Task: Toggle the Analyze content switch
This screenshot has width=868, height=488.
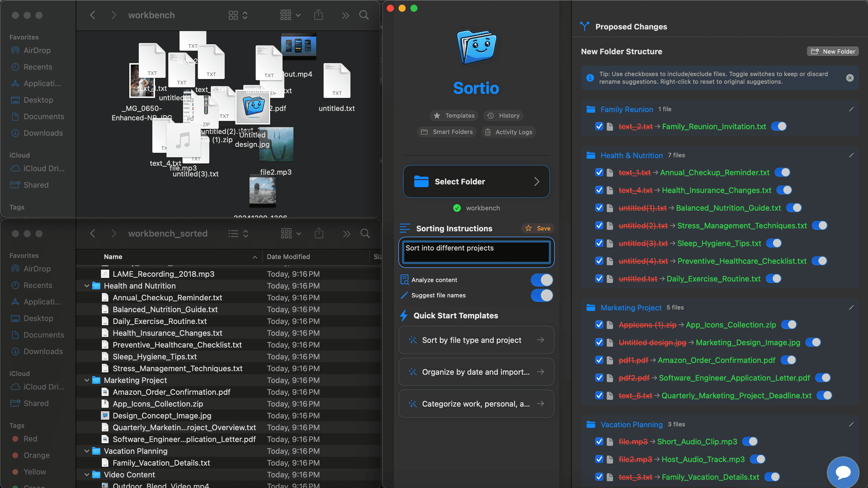Action: click(542, 280)
